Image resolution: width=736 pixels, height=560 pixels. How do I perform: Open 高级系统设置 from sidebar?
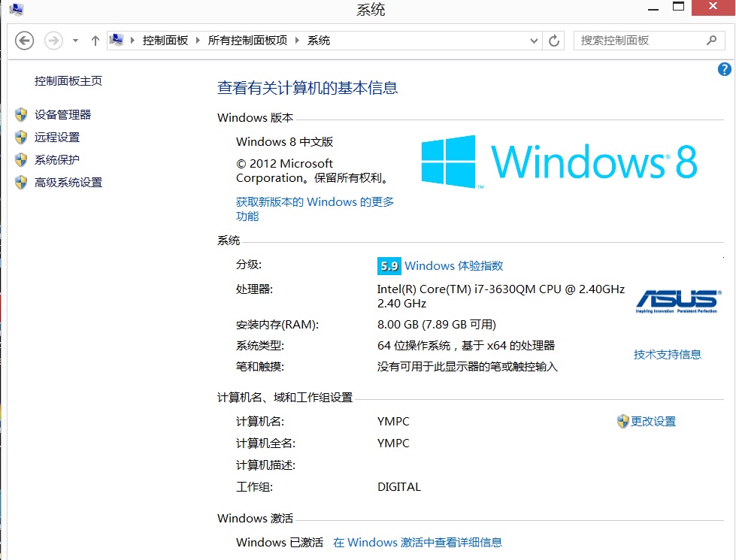click(x=68, y=182)
